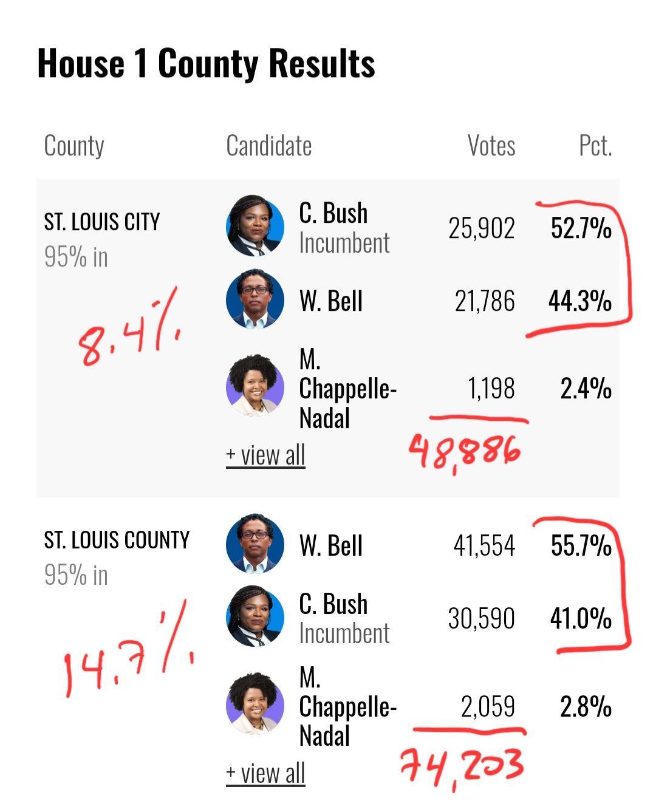656x812 pixels.
Task: Click the C. Bush name in St. Louis City
Action: click(333, 214)
